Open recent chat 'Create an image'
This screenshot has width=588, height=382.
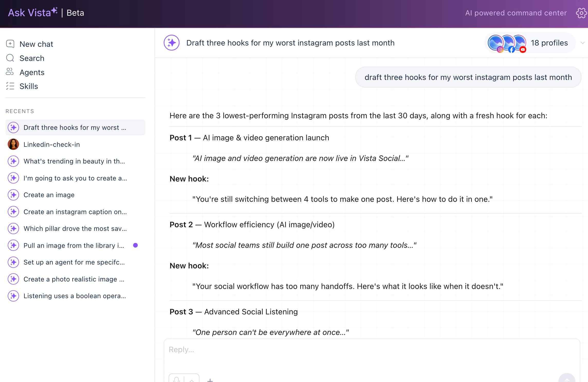click(75, 195)
